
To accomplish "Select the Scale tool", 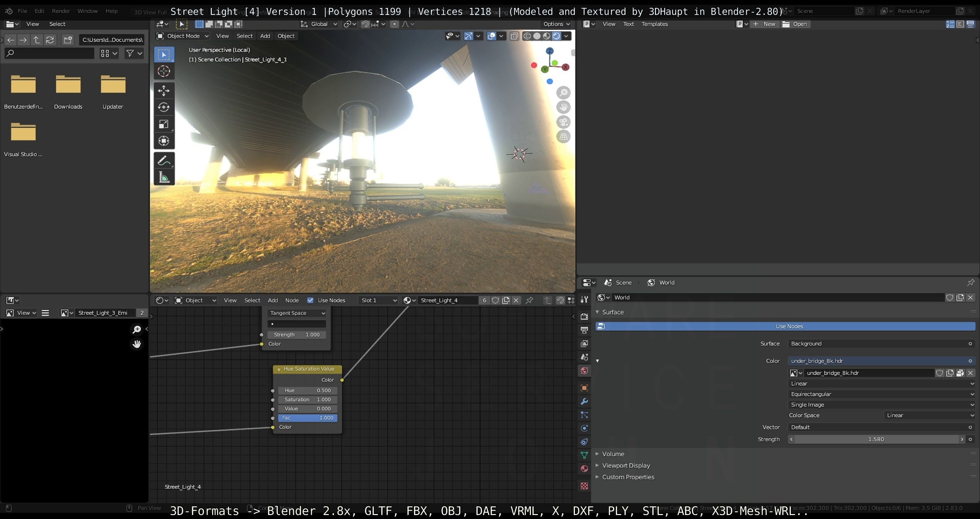I will pyautogui.click(x=163, y=124).
